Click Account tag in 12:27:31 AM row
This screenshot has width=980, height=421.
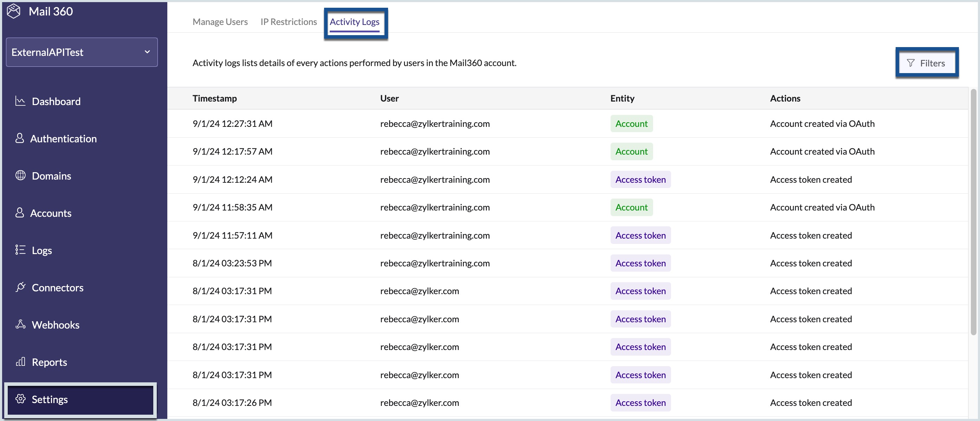click(x=632, y=124)
